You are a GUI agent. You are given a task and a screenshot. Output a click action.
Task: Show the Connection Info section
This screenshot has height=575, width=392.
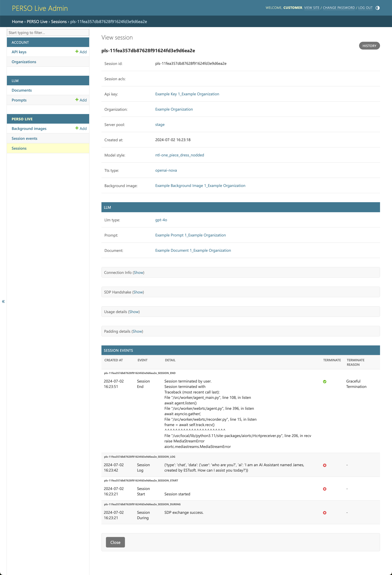coord(139,272)
